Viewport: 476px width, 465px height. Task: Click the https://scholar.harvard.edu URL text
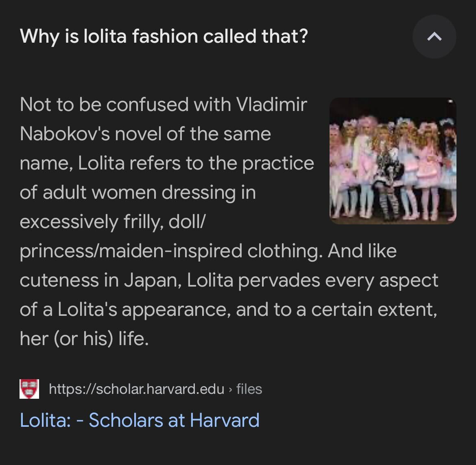pos(137,389)
